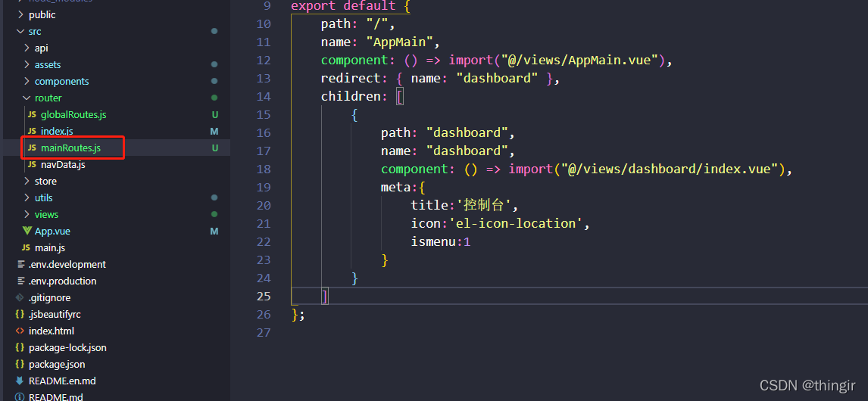
Task: Click the JS icon of mainRoutes.js
Action: [32, 148]
